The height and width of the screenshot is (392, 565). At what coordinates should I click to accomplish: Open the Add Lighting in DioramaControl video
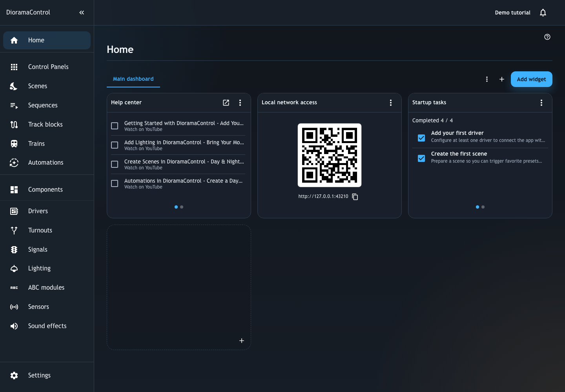pyautogui.click(x=184, y=145)
